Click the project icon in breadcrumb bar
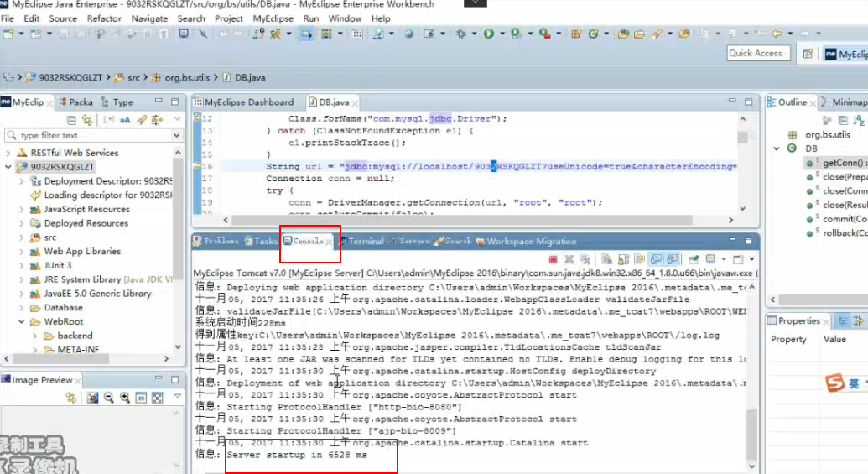This screenshot has width=868, height=474. pos(30,77)
